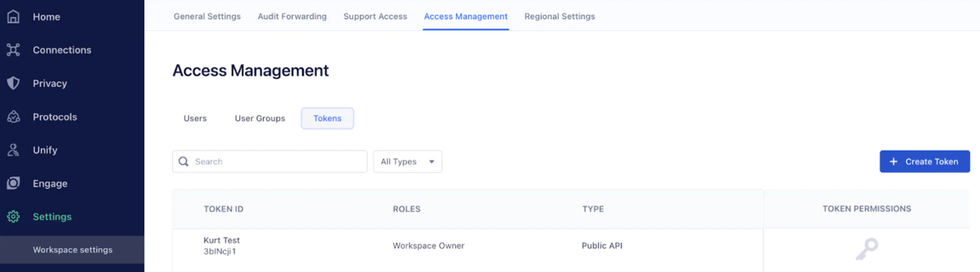Open Connections via its sidebar icon
The width and height of the screenshot is (980, 272).
[x=13, y=50]
